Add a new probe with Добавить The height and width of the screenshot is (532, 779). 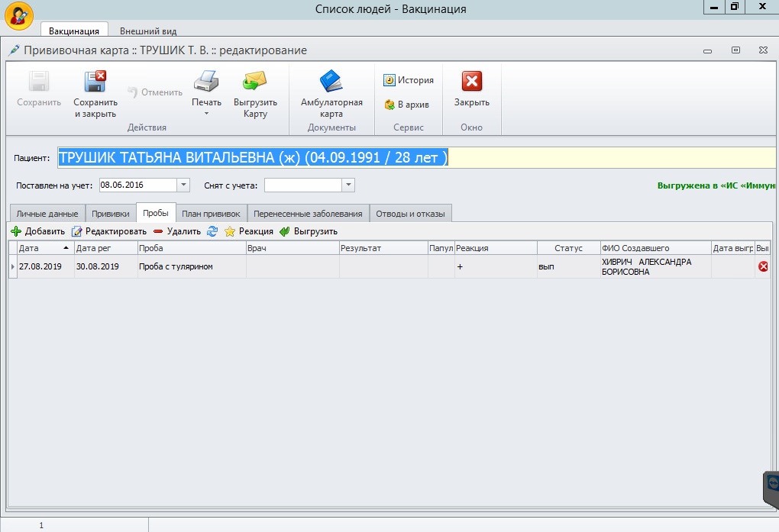point(38,231)
